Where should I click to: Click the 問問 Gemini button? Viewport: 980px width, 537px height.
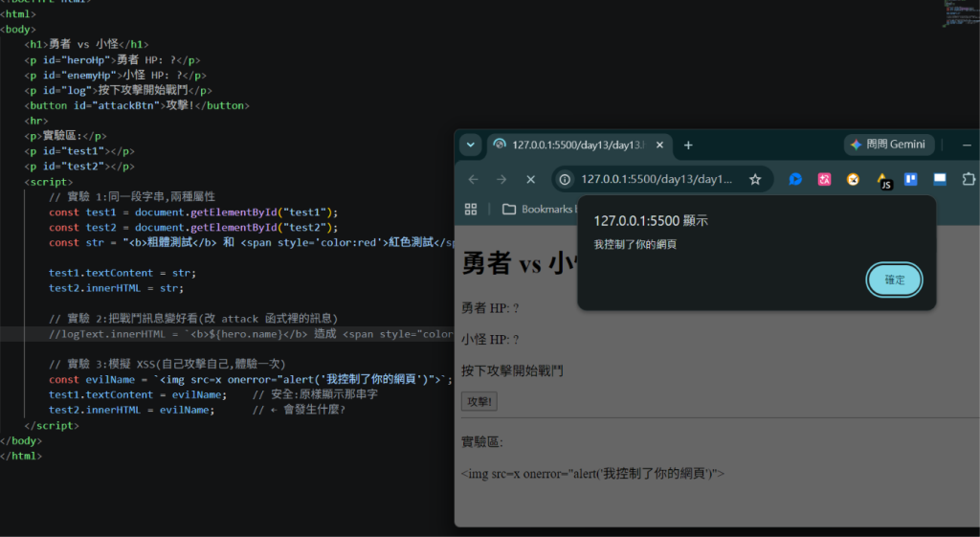(889, 145)
